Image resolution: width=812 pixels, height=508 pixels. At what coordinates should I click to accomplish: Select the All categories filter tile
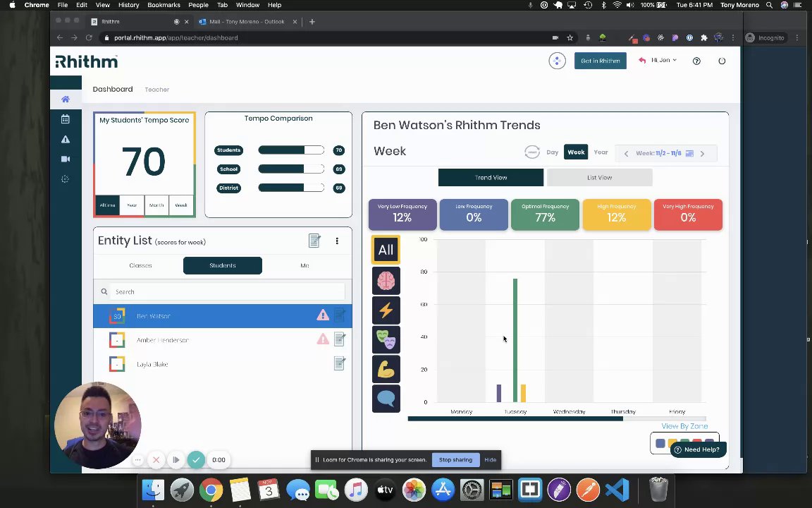[386, 250]
